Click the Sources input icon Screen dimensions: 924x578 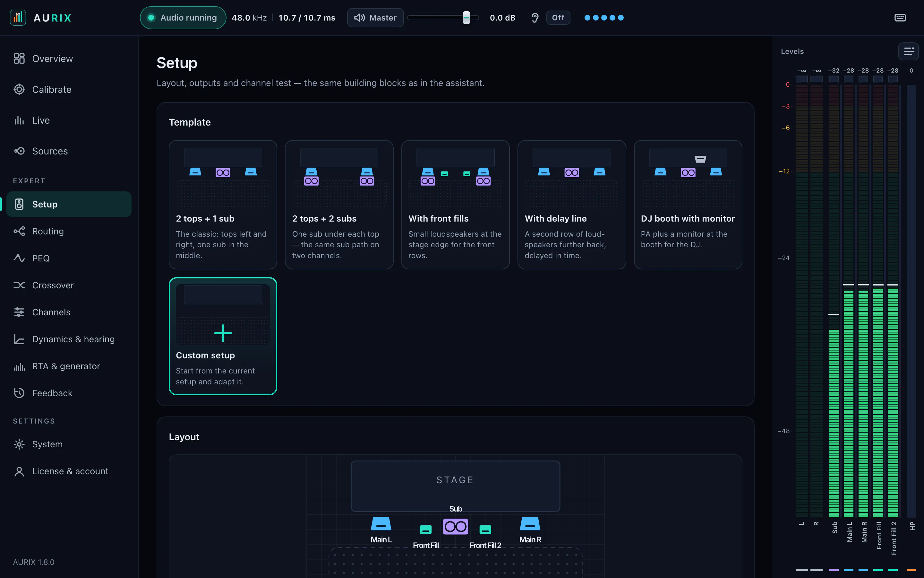pyautogui.click(x=19, y=151)
